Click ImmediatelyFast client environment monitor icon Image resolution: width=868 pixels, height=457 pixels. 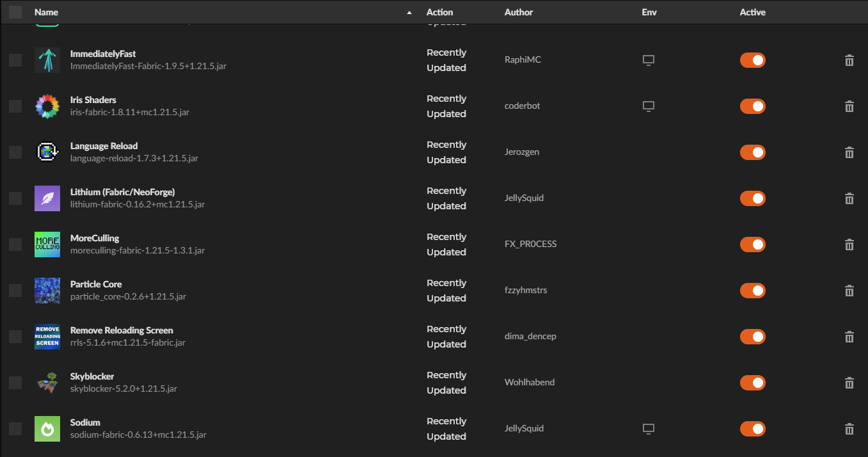pyautogui.click(x=649, y=60)
